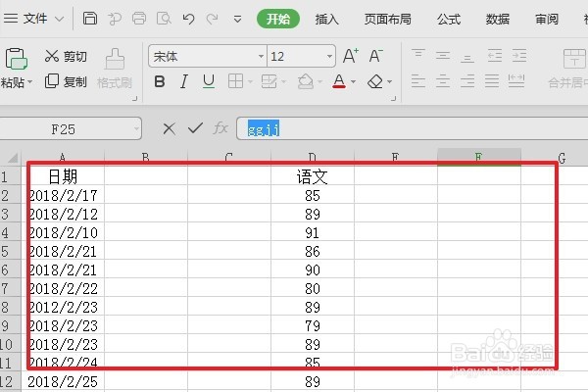Open Print Preview icon

point(164,18)
